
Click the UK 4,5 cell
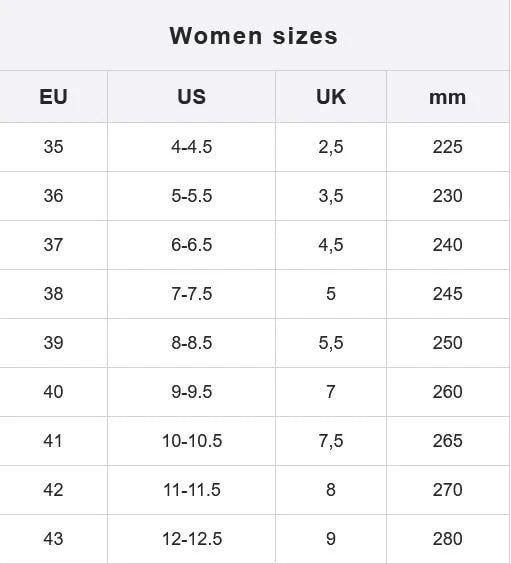click(x=331, y=245)
